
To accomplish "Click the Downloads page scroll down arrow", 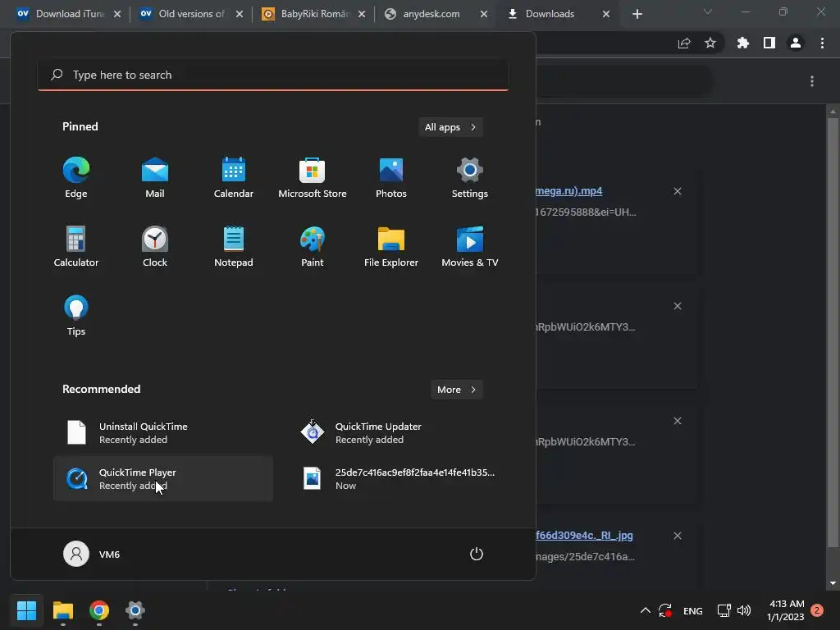I will 833,583.
